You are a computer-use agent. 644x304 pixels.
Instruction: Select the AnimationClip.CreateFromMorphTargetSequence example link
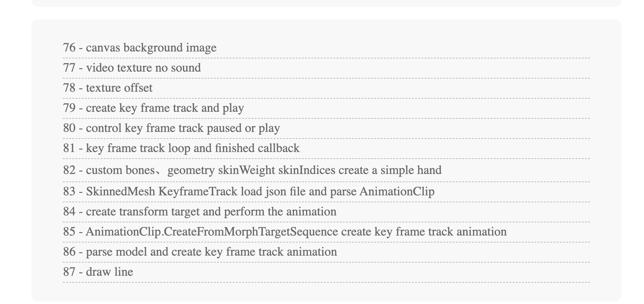285,232
